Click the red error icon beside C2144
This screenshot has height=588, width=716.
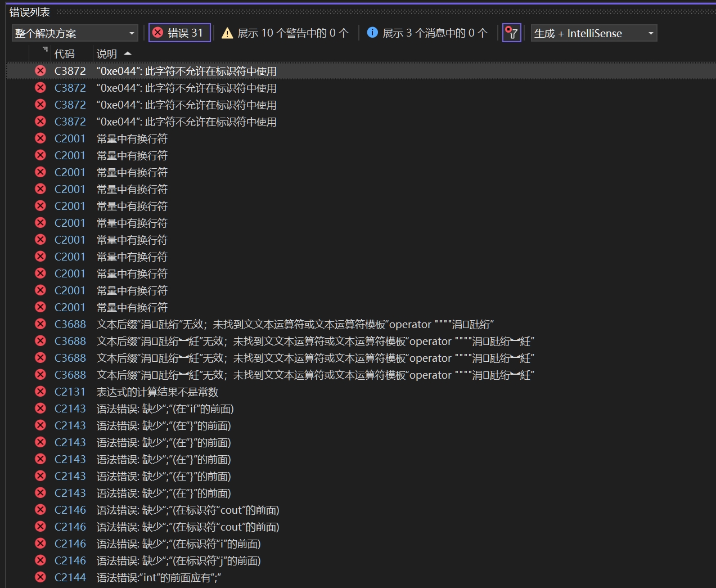point(40,577)
